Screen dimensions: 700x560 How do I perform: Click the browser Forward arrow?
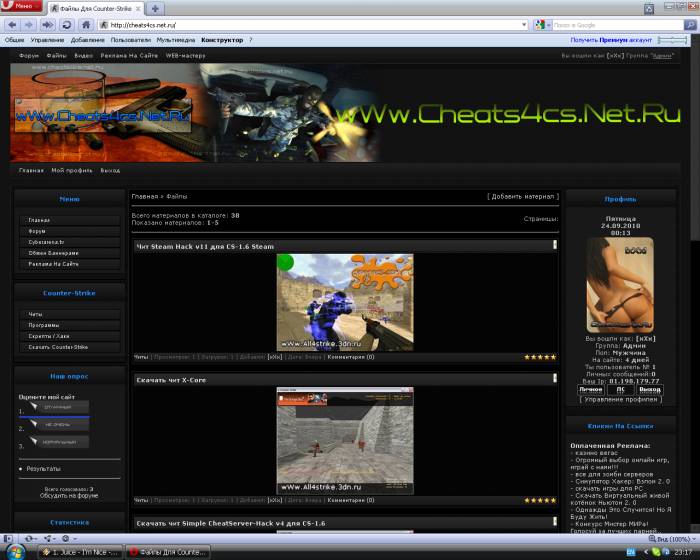point(29,25)
